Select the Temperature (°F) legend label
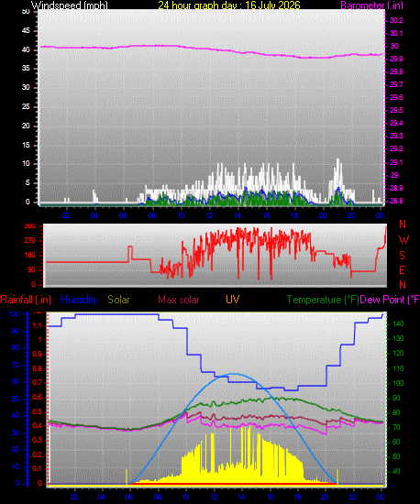 pos(323,300)
